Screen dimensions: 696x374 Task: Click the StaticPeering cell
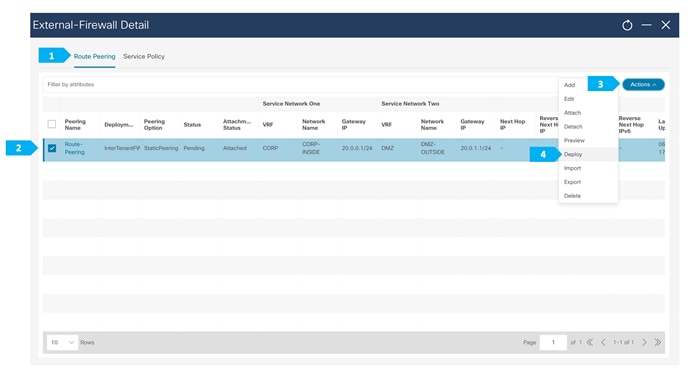coord(161,148)
